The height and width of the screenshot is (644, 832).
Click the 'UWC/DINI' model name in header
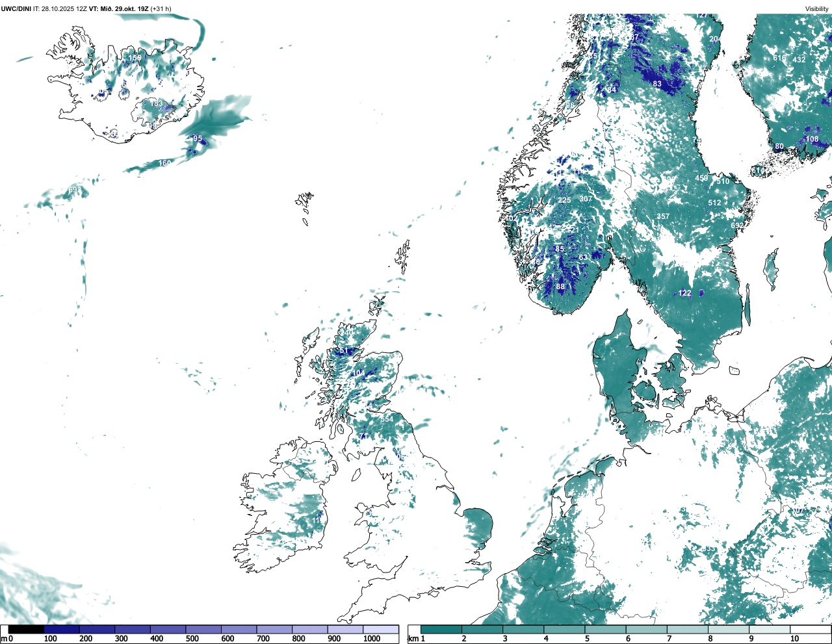pyautogui.click(x=16, y=8)
